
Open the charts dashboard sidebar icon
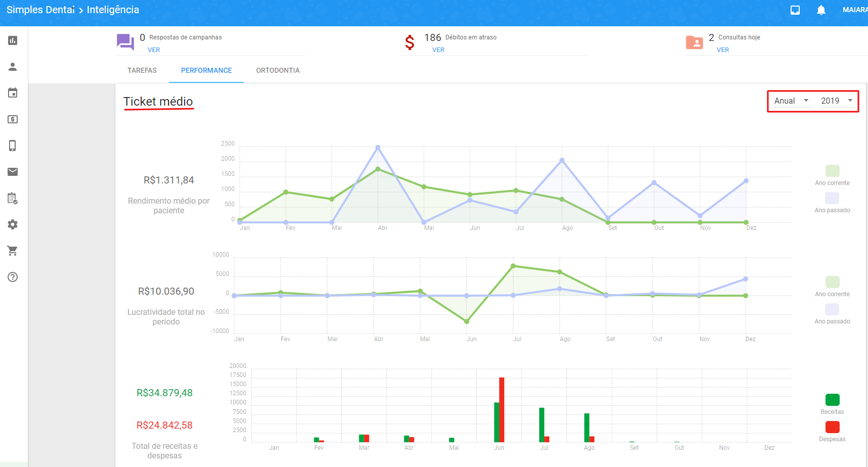[x=13, y=40]
